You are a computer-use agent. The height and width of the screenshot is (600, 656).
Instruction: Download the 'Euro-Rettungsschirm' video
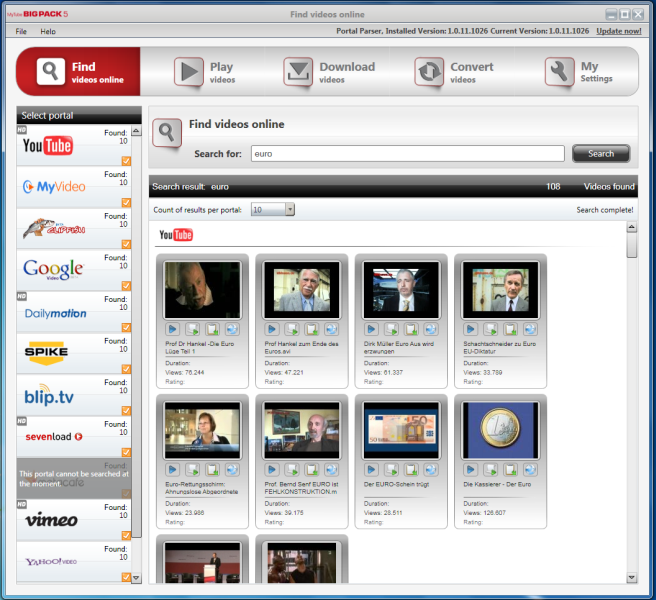(x=192, y=470)
